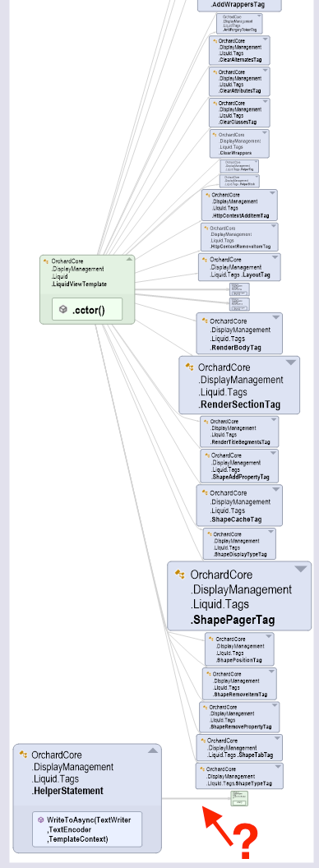Click the RenderTitleSegmentsTag class icon

tap(206, 422)
